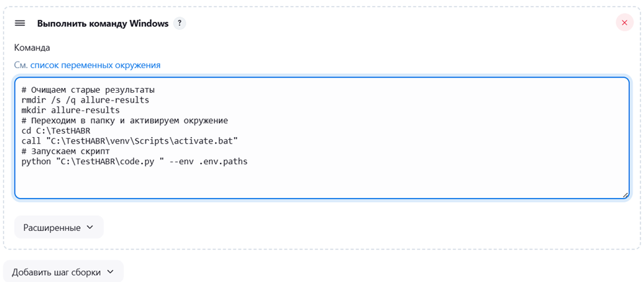Place cursor in mkdir allure-results line
Image resolution: width=644 pixels, height=282 pixels.
(x=70, y=110)
